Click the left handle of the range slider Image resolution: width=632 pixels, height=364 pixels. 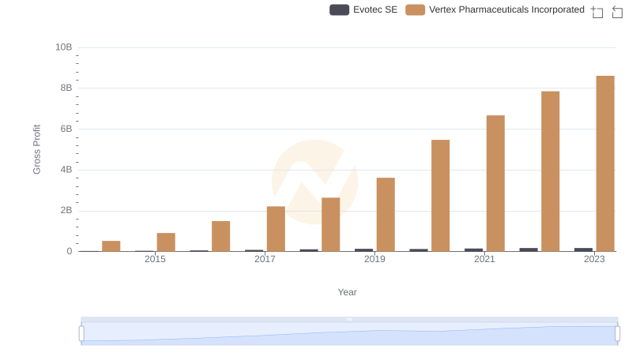pos(81,334)
